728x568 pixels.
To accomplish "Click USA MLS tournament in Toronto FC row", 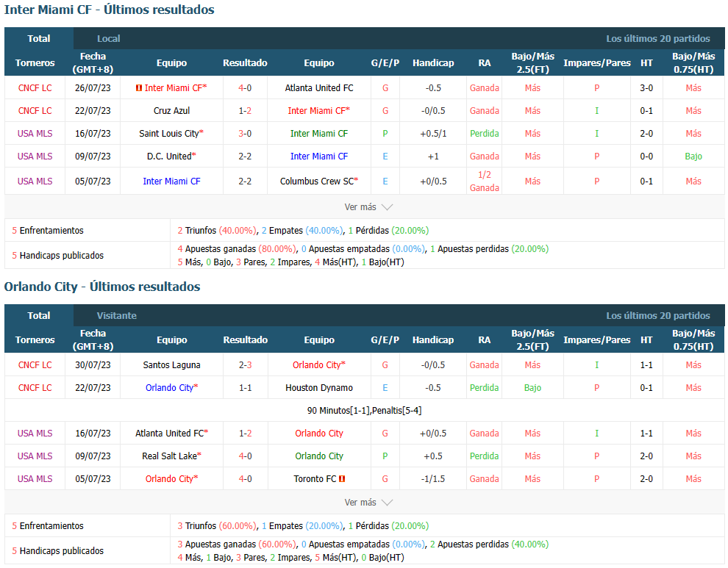I will (x=35, y=479).
